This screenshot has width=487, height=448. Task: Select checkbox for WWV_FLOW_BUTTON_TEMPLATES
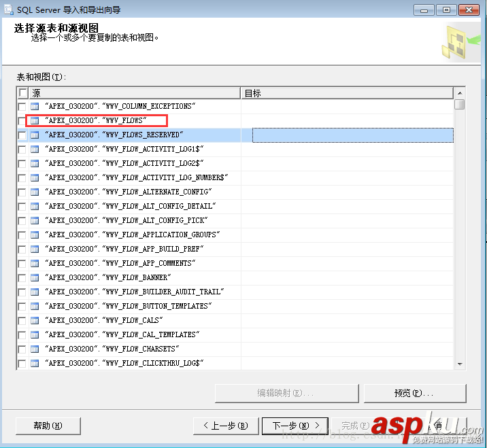22,307
